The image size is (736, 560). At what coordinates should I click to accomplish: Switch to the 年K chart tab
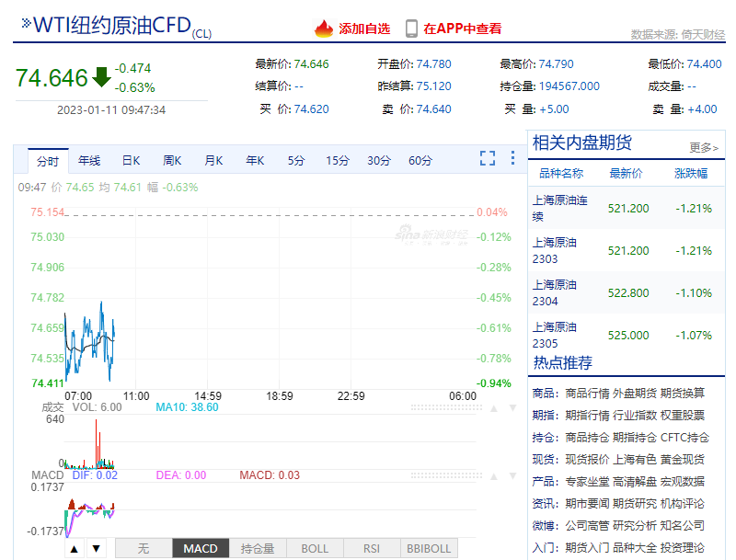tap(255, 161)
